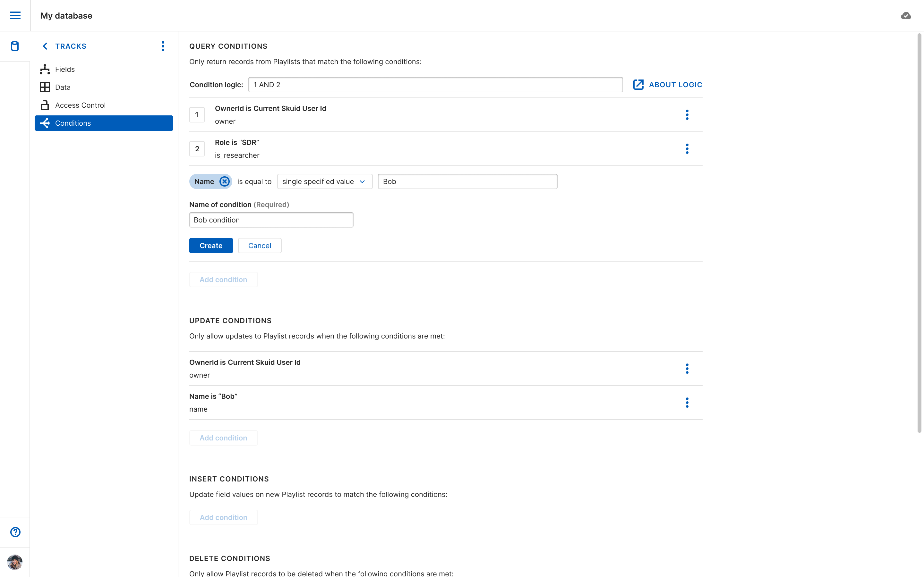Image resolution: width=924 pixels, height=577 pixels.
Task: Click the cloud sync status icon
Action: click(906, 16)
